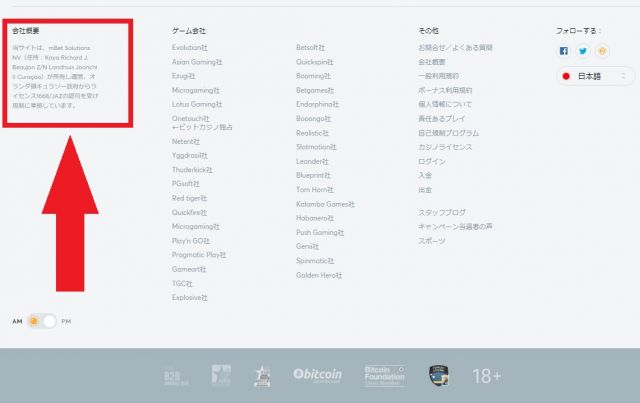Open the ボーナス利用規約 link
The width and height of the screenshot is (640, 403).
click(x=446, y=90)
